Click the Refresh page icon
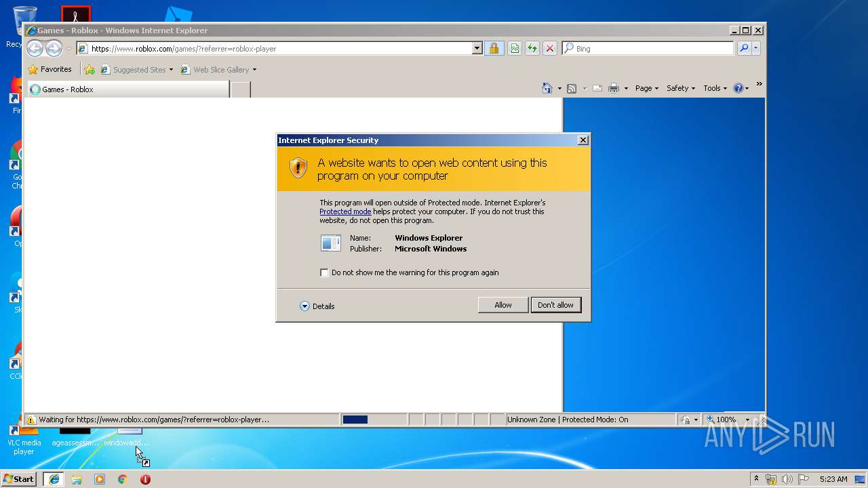 (x=532, y=48)
